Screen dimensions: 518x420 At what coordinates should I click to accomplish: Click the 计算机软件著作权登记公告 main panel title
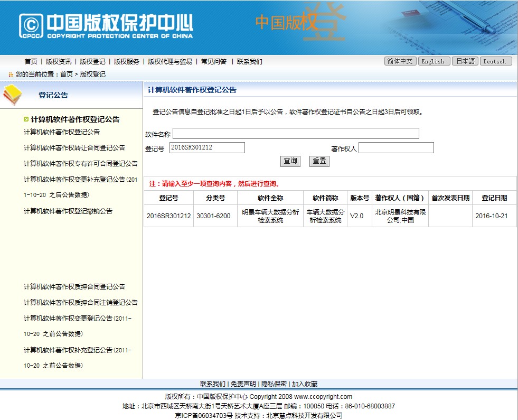(x=192, y=90)
